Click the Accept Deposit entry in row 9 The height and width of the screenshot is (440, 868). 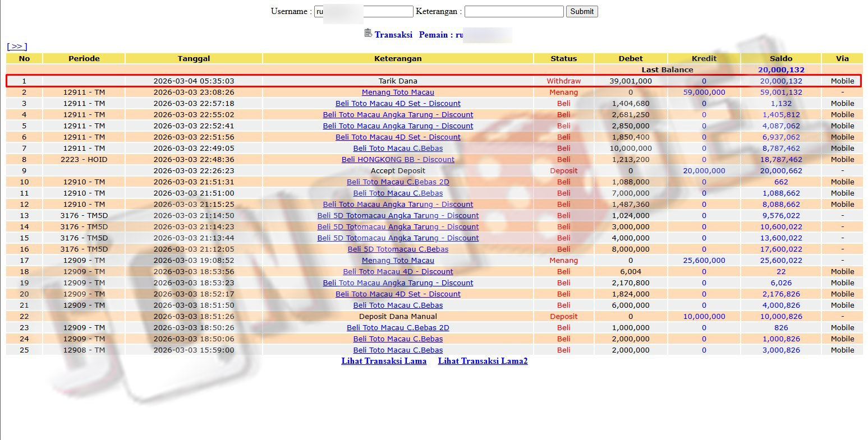point(398,171)
